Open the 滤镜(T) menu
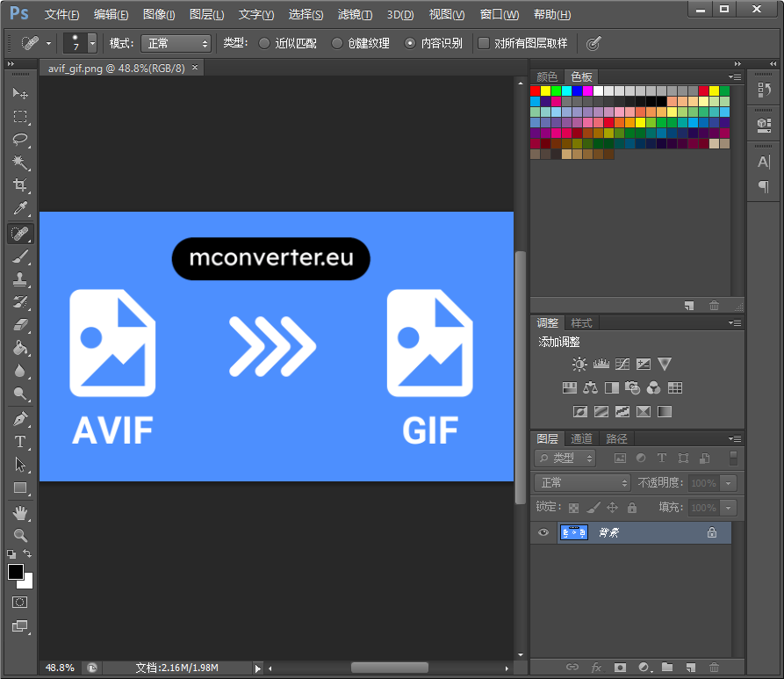The height and width of the screenshot is (679, 784). coord(355,15)
